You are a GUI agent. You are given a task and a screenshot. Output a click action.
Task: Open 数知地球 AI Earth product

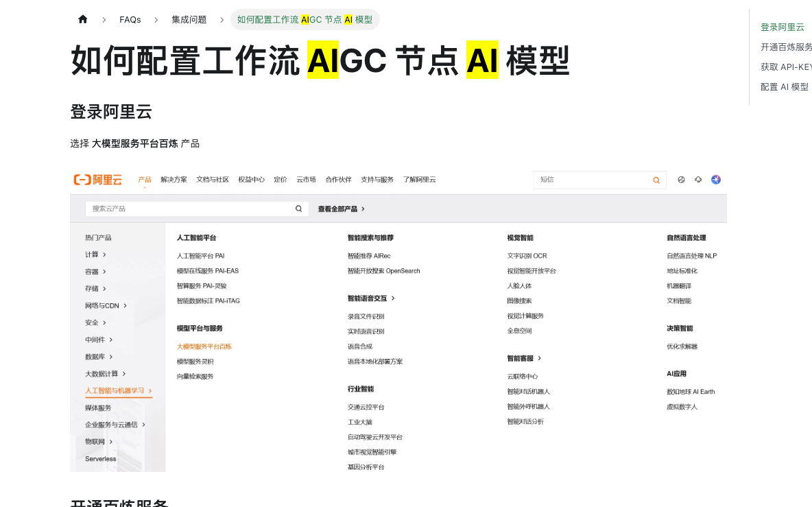pyautogui.click(x=691, y=392)
